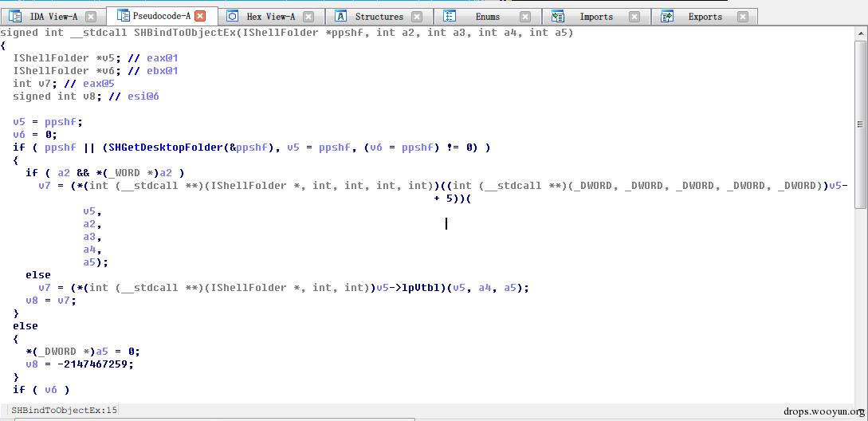
Task: Click the Hex View-A hexagon icon
Action: click(x=233, y=17)
